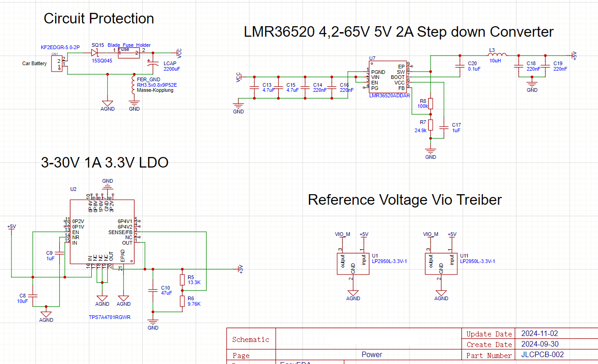
Task: Select the GND symbol under R7
Action: (x=430, y=152)
